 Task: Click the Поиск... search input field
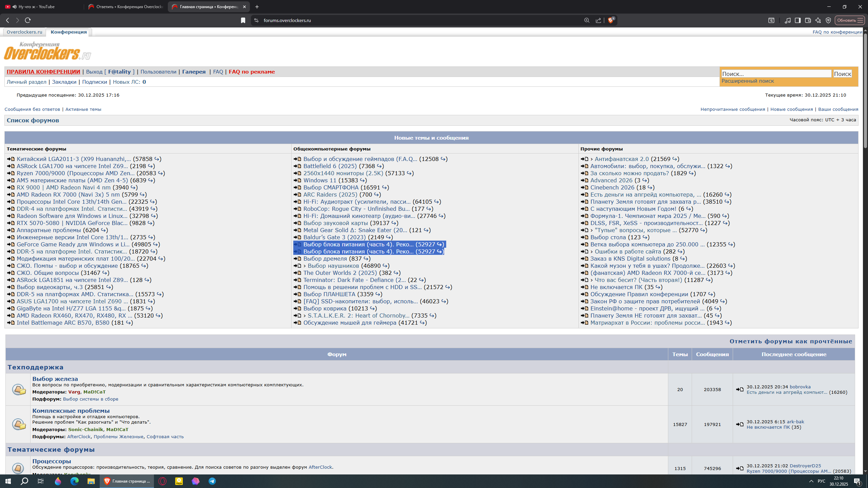(x=776, y=74)
